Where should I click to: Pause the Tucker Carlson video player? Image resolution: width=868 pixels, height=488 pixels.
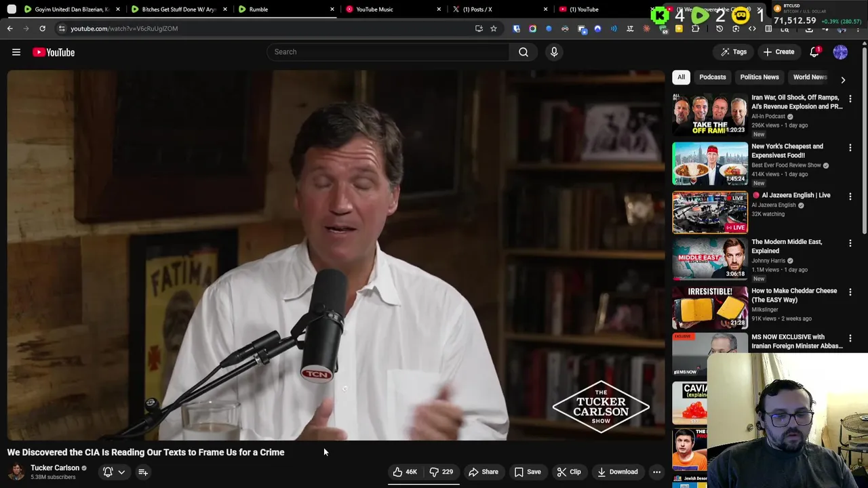pos(336,255)
